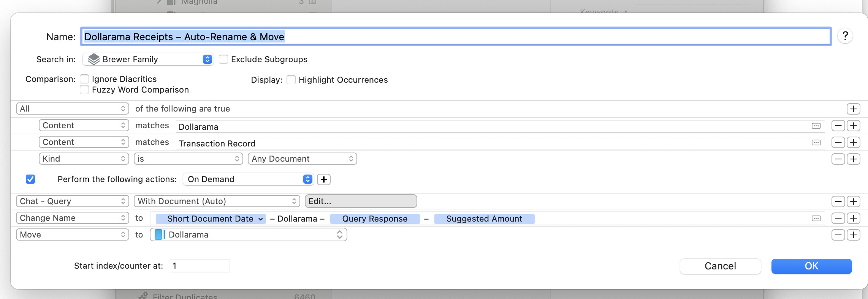Tick Highlight Occurrences display option

(x=291, y=80)
